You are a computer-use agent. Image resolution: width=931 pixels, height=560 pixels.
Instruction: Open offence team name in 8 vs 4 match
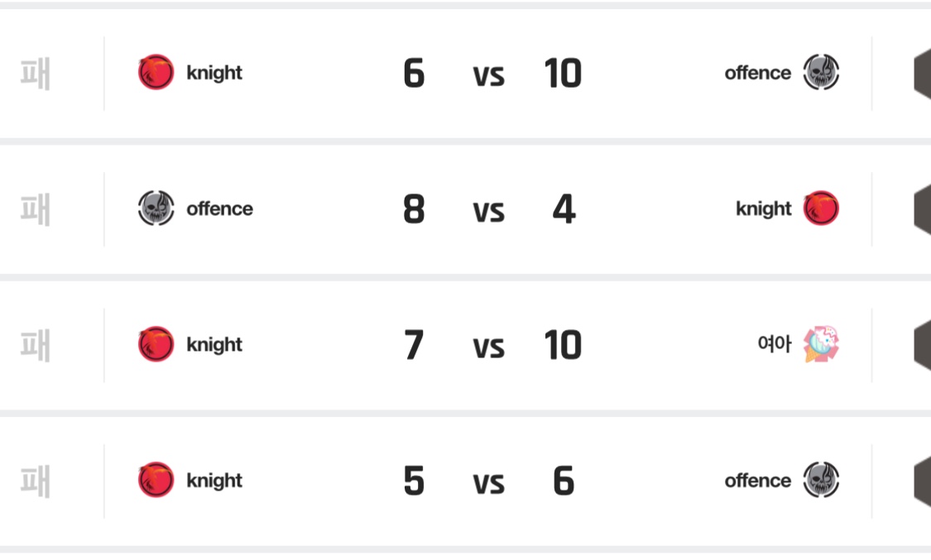coord(219,208)
